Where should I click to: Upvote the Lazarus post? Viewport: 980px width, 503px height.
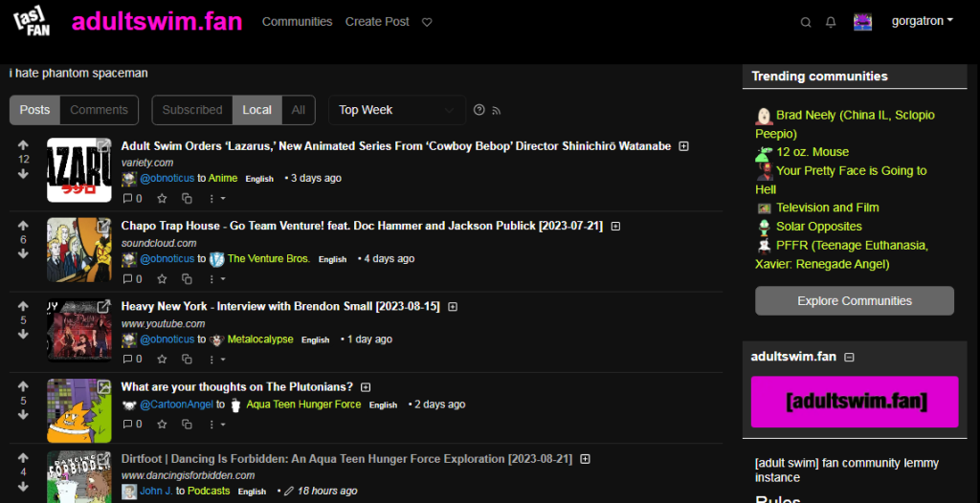pos(23,145)
